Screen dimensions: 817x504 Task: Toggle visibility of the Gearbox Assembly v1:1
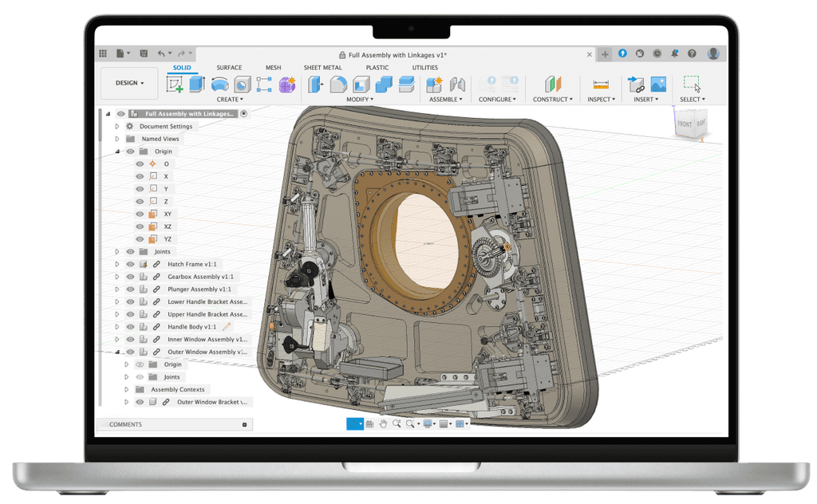click(130, 277)
